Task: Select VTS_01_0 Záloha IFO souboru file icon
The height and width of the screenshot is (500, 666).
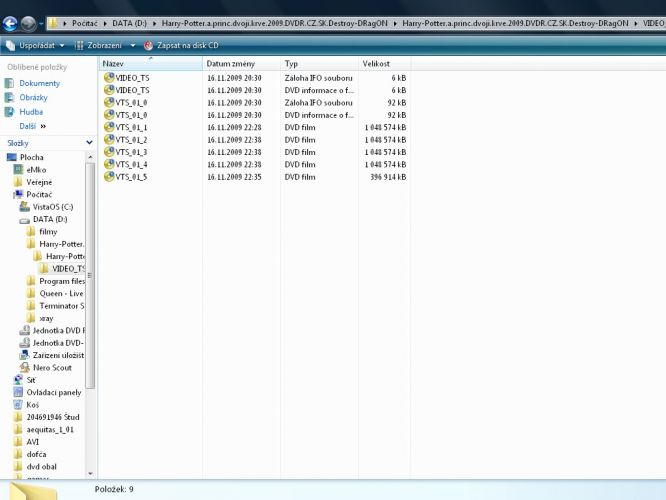Action: pyautogui.click(x=109, y=102)
